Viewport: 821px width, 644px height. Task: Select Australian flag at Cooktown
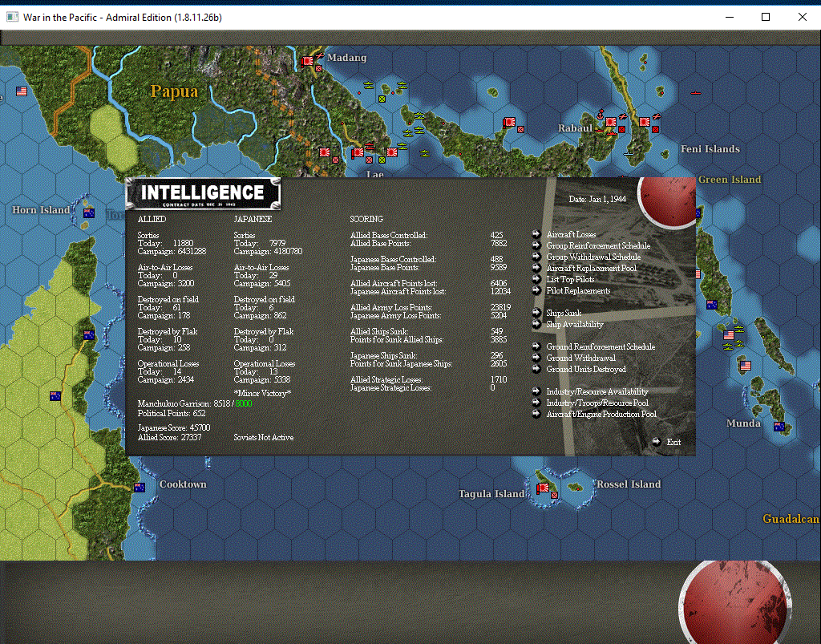(140, 488)
